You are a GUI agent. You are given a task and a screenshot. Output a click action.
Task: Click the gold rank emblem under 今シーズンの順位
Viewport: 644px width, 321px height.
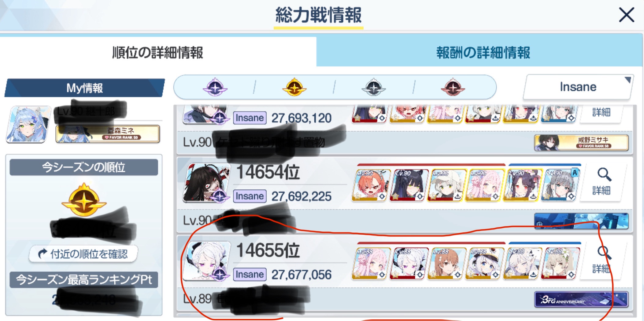click(84, 200)
